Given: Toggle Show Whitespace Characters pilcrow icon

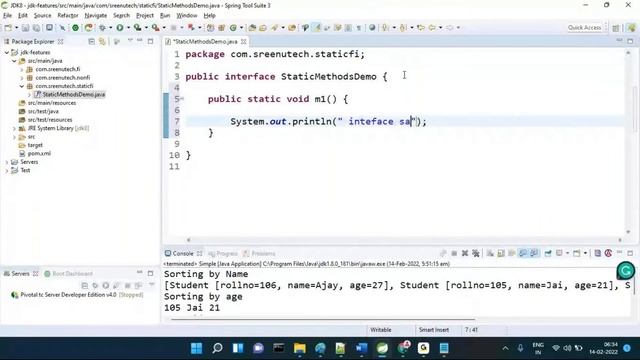Looking at the screenshot, I should pos(359,28).
